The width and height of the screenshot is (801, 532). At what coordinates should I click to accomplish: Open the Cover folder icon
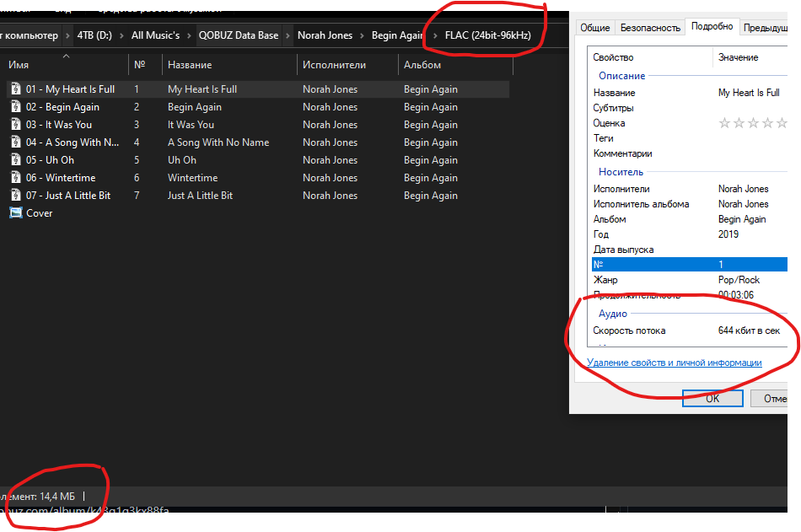[18, 212]
